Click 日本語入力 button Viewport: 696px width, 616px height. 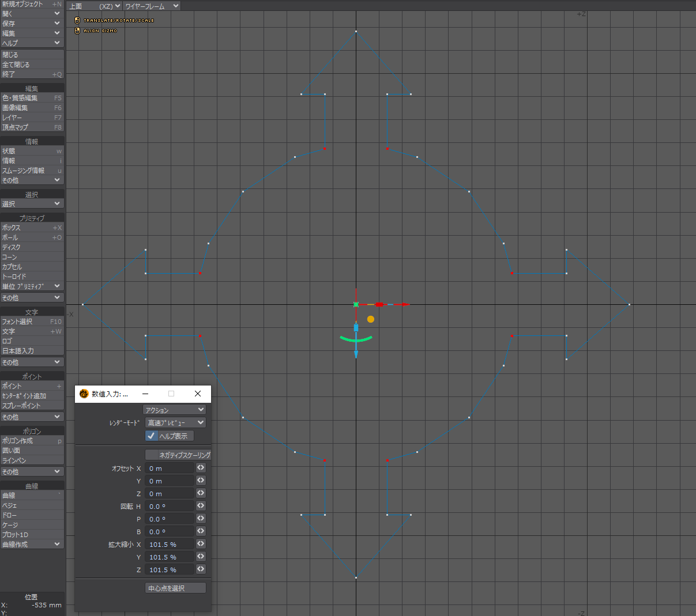[x=32, y=351]
